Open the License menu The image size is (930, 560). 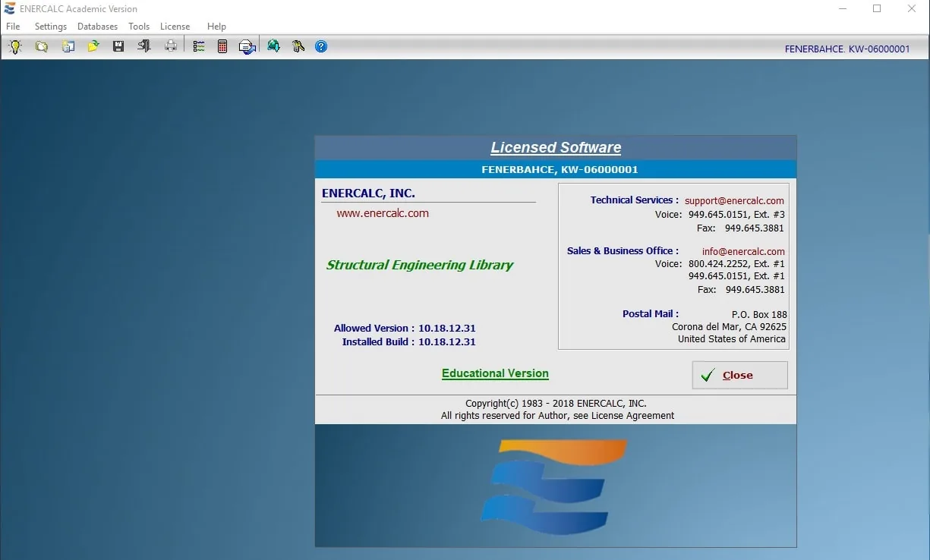point(175,27)
